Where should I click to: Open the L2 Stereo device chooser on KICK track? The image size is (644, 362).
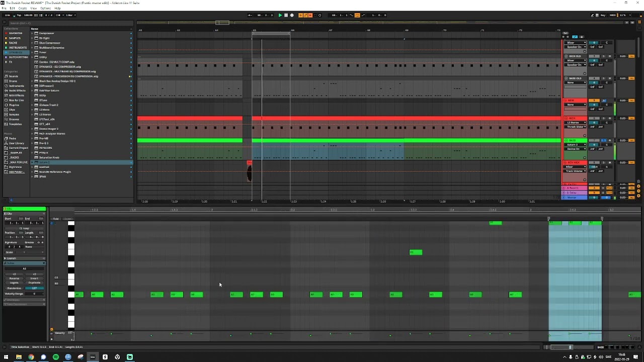coord(575,123)
